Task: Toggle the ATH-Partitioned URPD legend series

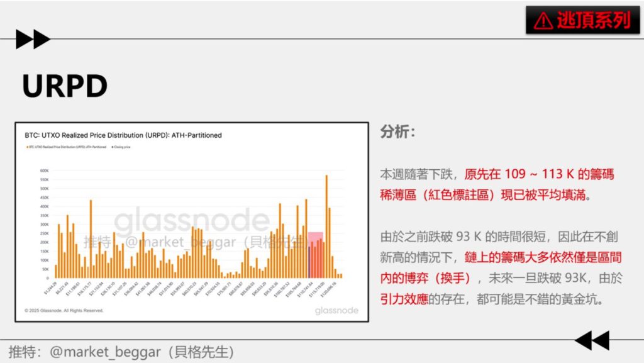Action: click(67, 147)
